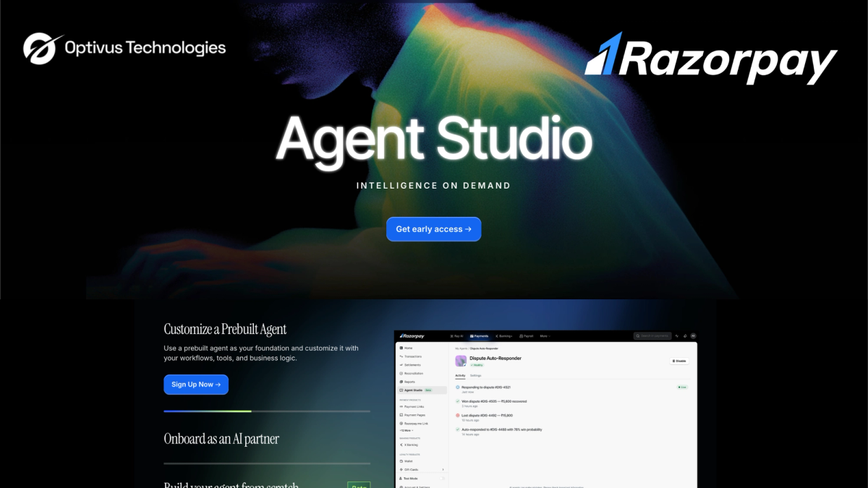
Task: Open the Ray AI tab in dashboard
Action: (x=456, y=336)
